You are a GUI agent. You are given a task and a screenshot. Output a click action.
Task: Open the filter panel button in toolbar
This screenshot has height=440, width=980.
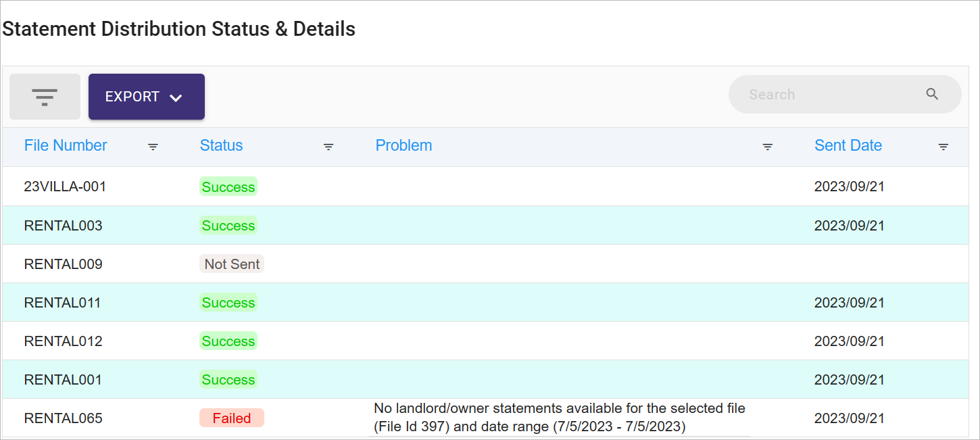coord(45,97)
